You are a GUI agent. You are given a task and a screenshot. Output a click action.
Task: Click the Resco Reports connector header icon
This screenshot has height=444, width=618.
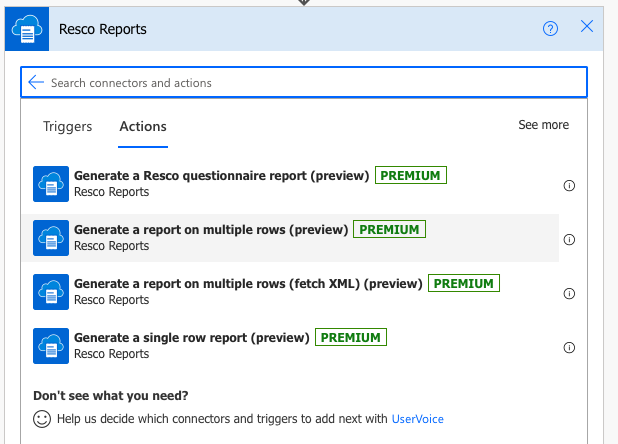[27, 29]
